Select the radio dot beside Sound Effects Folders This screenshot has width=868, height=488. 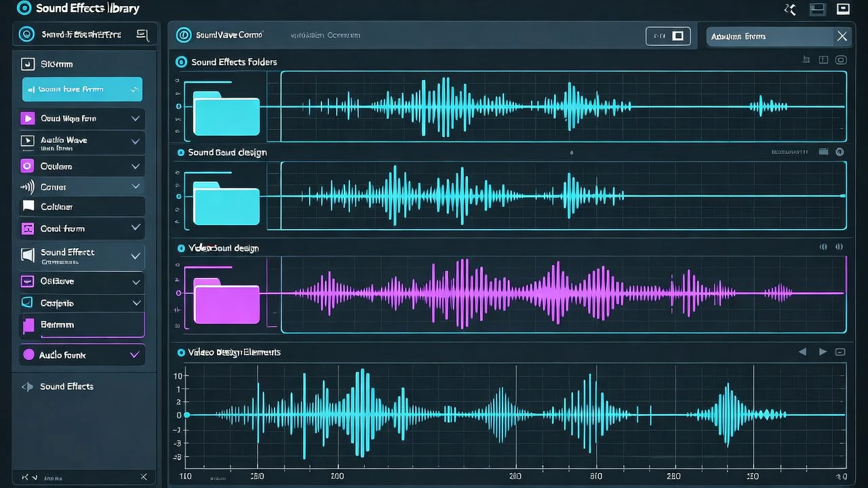pyautogui.click(x=181, y=62)
